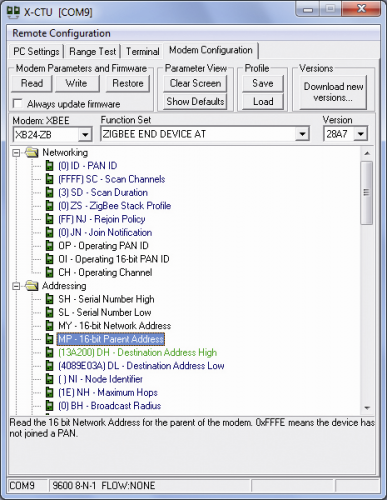Click the chip icon beside OI - Operating 16-bit PAN ID
Screen dimensions: 387x500
point(49,259)
